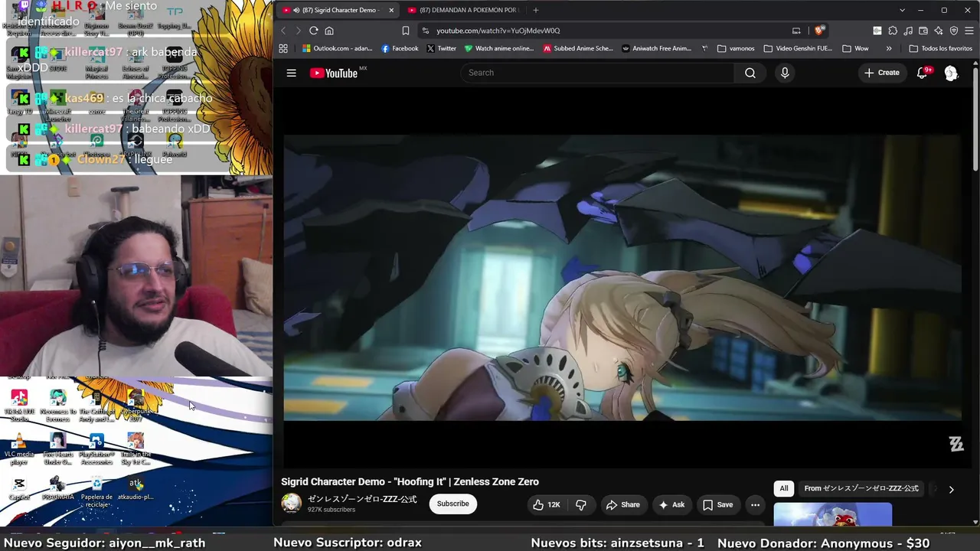Screen dimensions: 980x551
Task: Select the Five Hearts Under O... desktop icon
Action: click(x=57, y=449)
